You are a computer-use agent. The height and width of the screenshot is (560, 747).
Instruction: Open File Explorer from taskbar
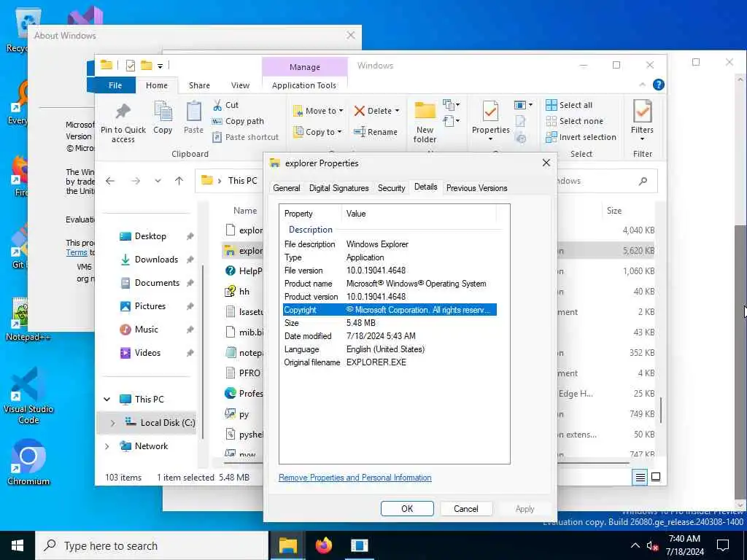click(288, 545)
